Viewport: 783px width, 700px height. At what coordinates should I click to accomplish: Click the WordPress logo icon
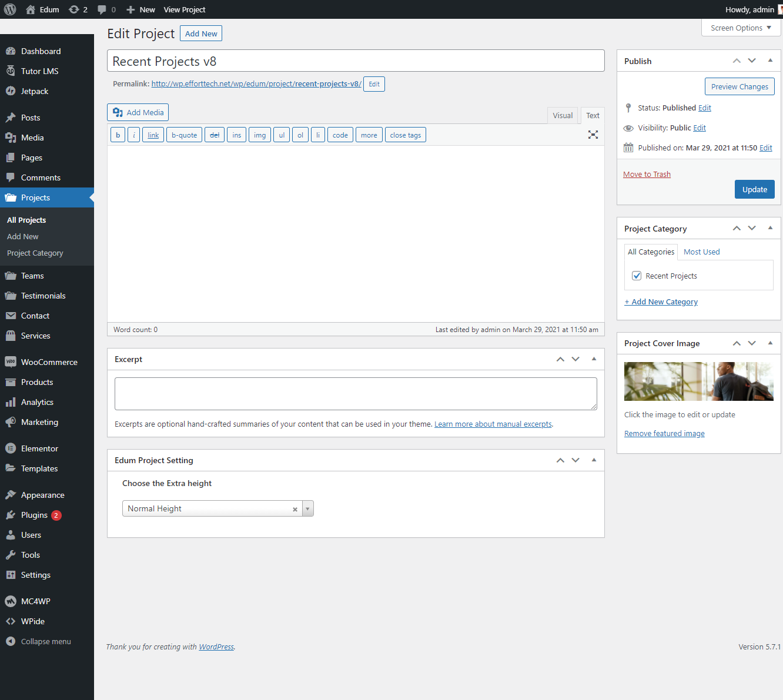point(10,9)
